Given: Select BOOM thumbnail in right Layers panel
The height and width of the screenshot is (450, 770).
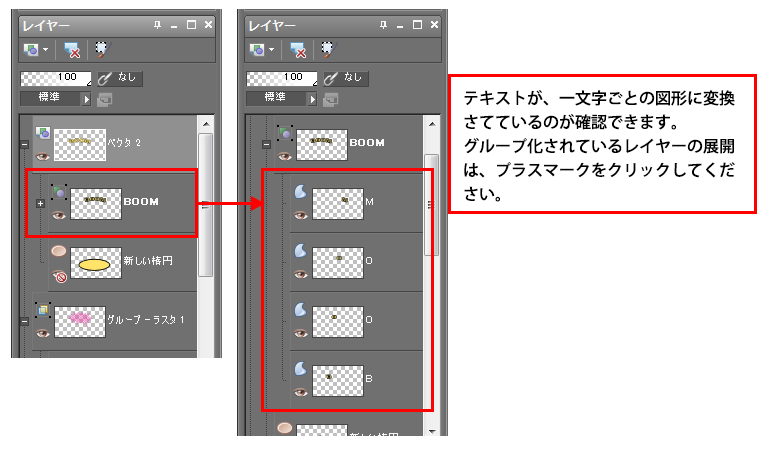Looking at the screenshot, I should coord(322,145).
